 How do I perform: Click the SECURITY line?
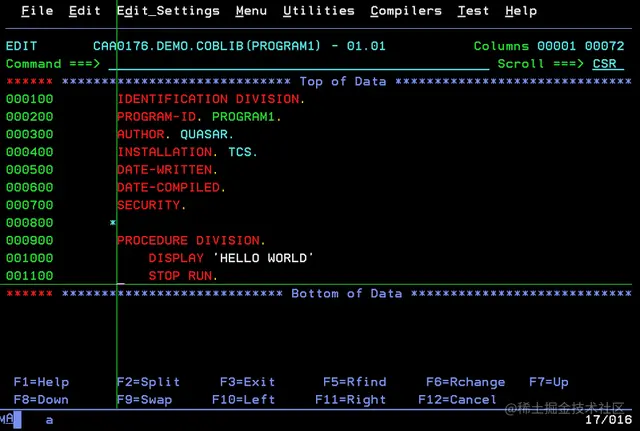pos(151,205)
